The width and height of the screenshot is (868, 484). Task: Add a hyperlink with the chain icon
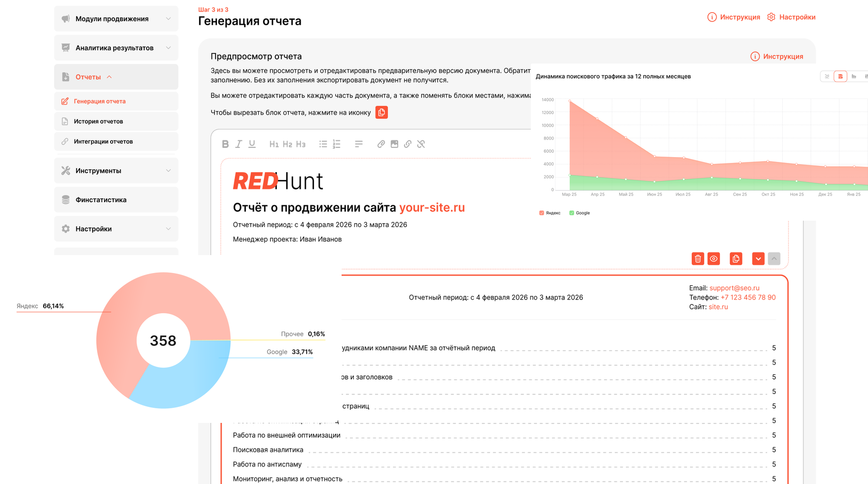click(408, 144)
